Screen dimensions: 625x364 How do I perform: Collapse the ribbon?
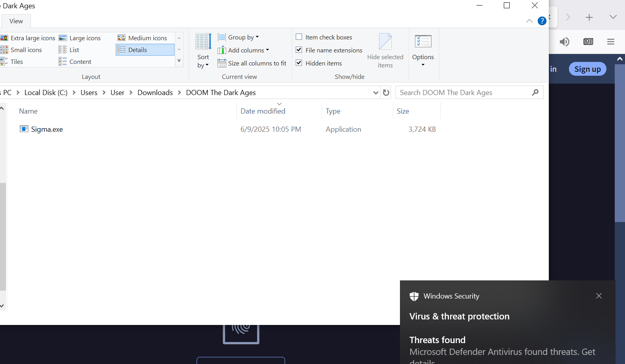[x=529, y=21]
